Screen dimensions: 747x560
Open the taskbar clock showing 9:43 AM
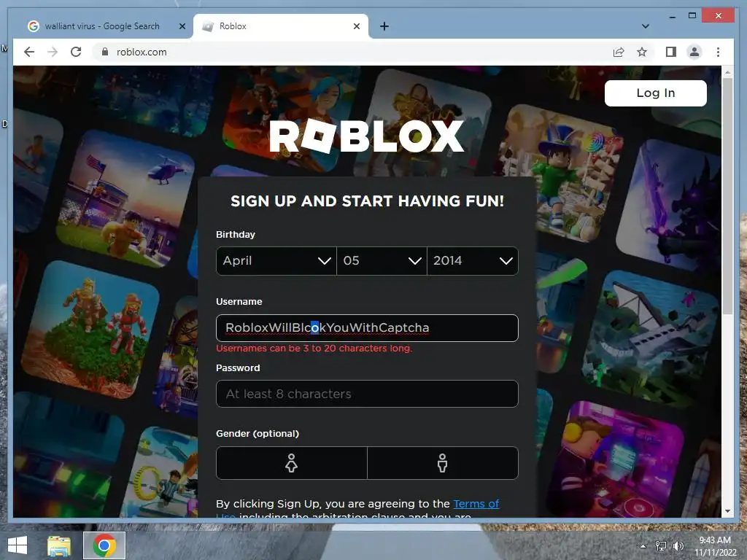[715, 546]
